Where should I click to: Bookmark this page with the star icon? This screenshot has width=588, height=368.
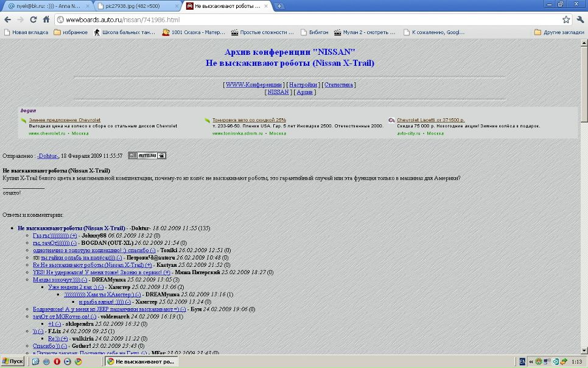click(566, 19)
